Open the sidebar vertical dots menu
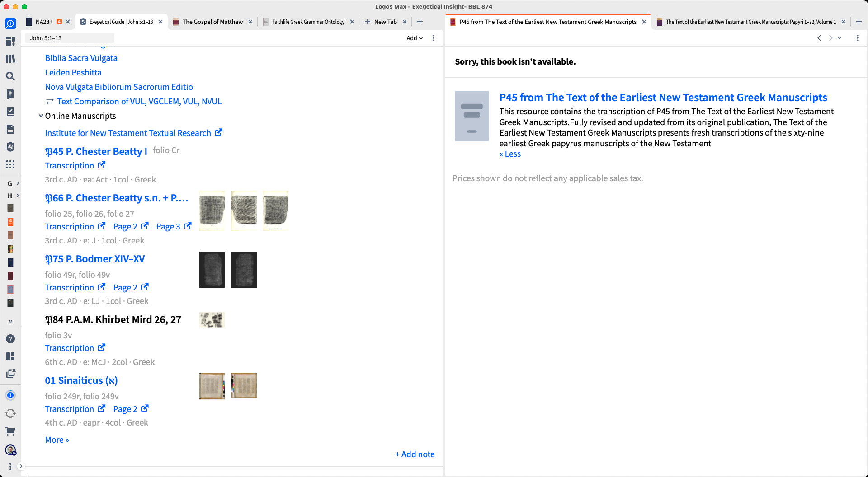Image resolution: width=868 pixels, height=477 pixels. (x=10, y=466)
